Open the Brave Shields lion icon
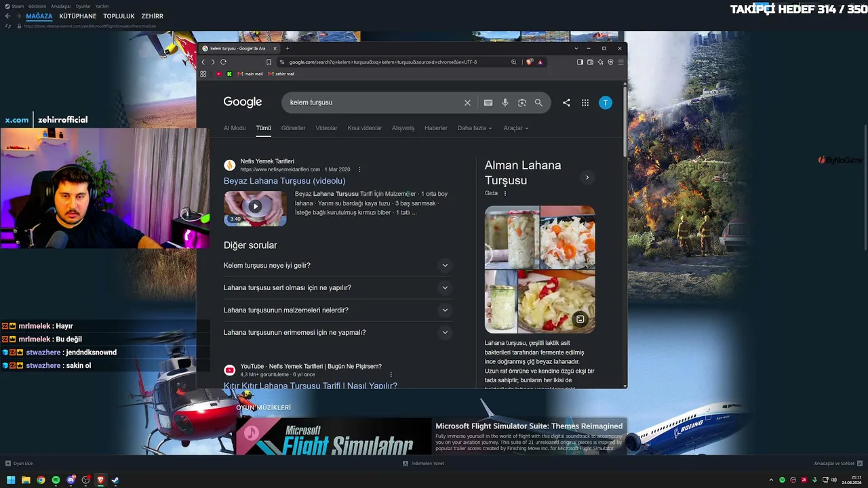The height and width of the screenshot is (488, 868). [x=530, y=62]
